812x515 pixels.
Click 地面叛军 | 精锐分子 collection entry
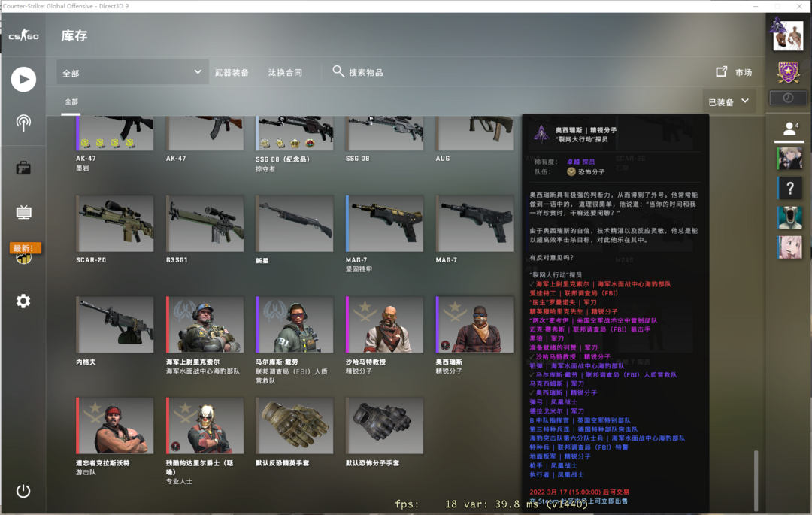tap(560, 456)
